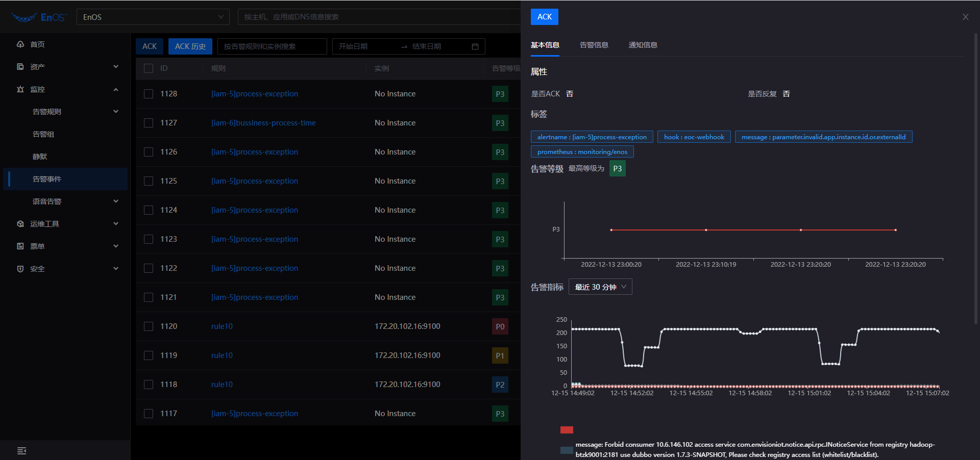Click the gray-blue legend swatch below chart
This screenshot has width=980, height=460.
tap(567, 450)
